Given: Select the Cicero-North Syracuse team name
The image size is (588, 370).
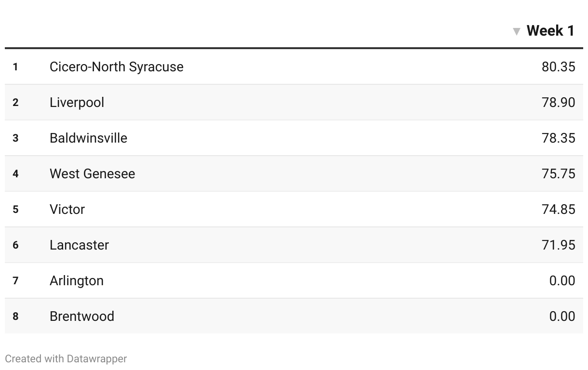Looking at the screenshot, I should click(116, 66).
